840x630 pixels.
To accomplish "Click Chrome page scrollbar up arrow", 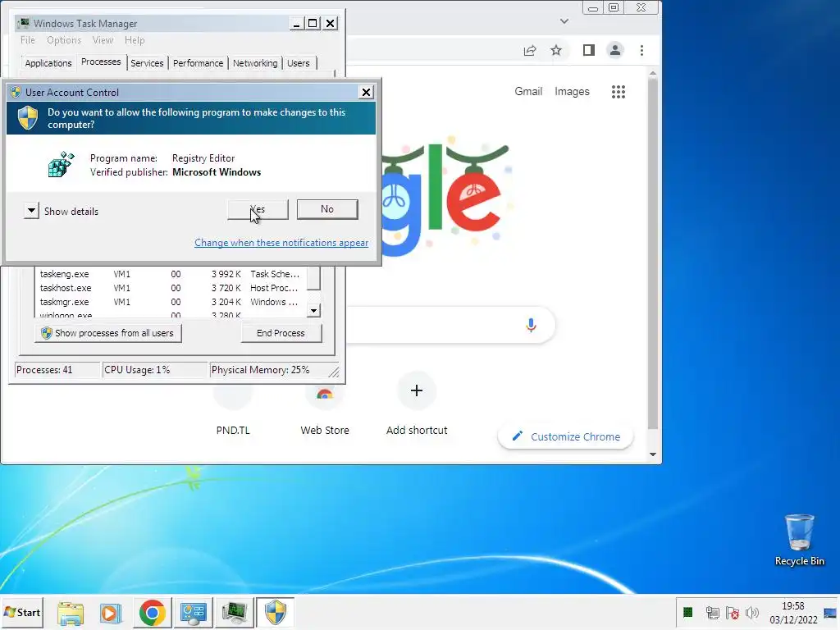I will pyautogui.click(x=652, y=73).
